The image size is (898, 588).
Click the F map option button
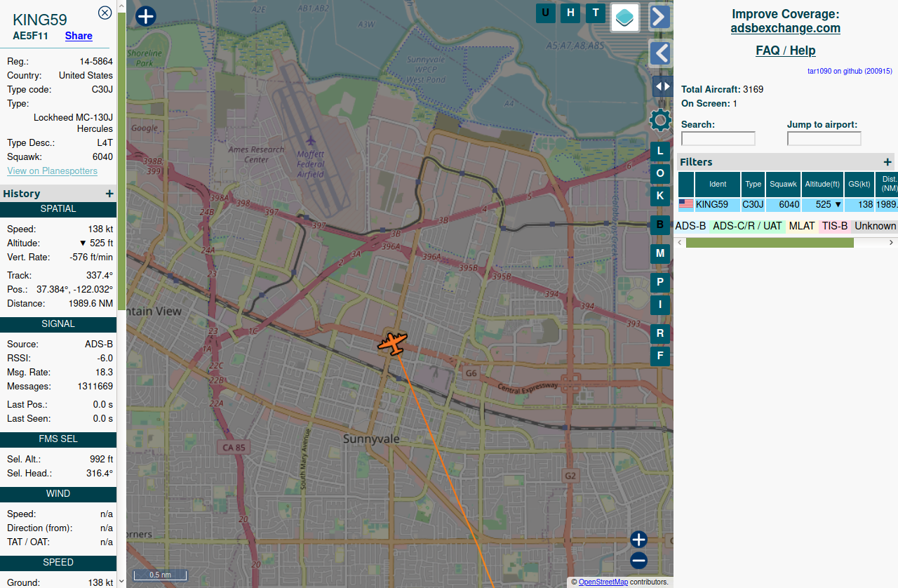tap(660, 356)
